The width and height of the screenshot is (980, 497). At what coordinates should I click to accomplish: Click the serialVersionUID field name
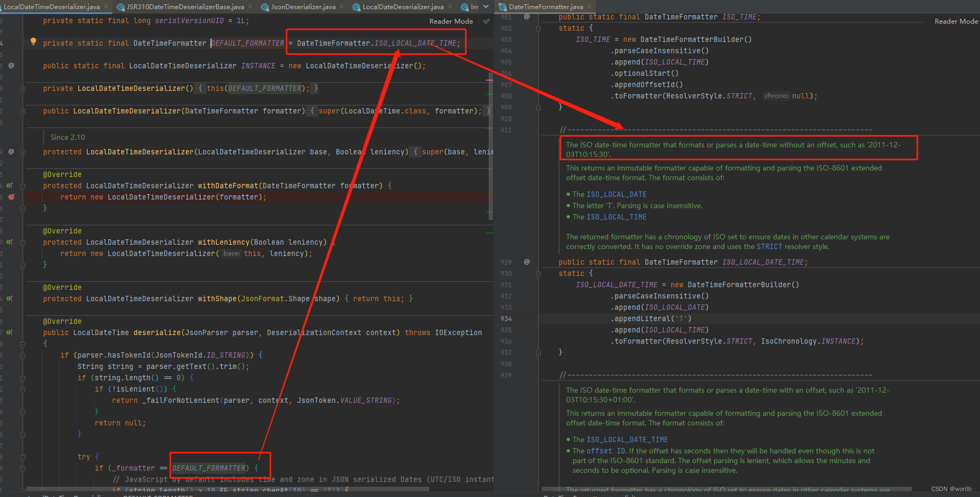tap(189, 20)
